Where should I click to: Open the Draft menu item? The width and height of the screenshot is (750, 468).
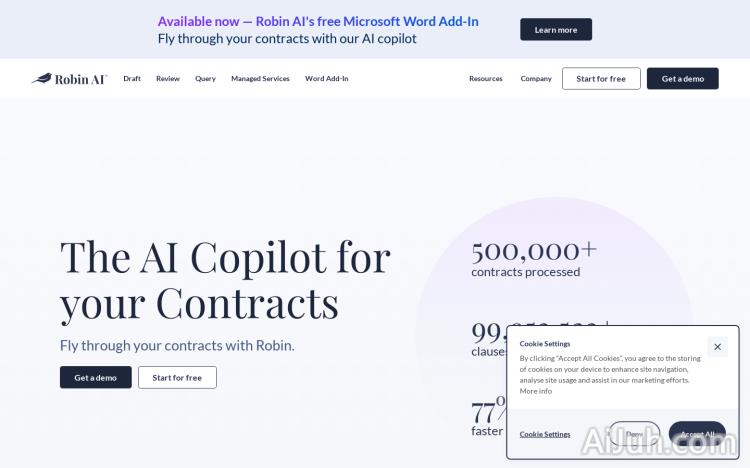coord(132,79)
